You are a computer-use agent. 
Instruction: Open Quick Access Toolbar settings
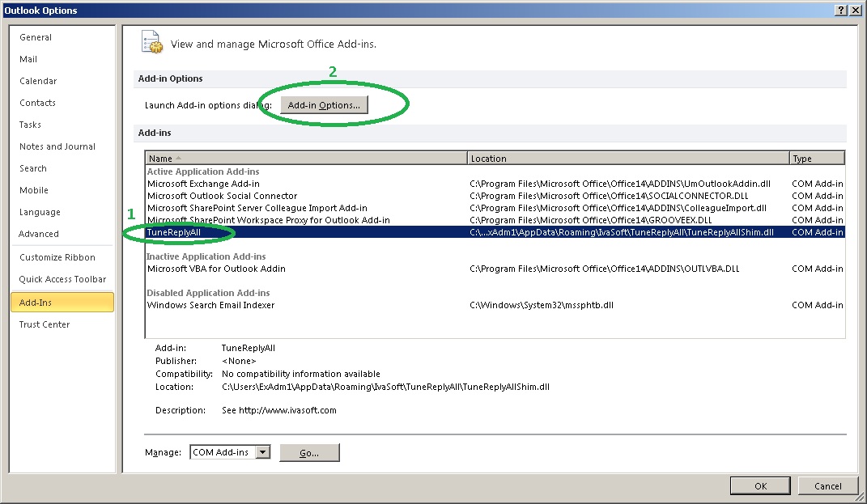point(62,279)
